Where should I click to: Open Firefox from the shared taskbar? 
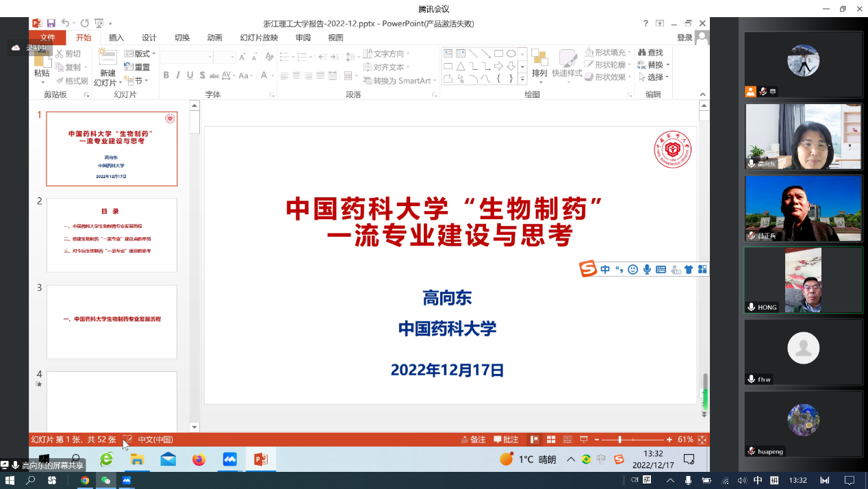(x=199, y=460)
